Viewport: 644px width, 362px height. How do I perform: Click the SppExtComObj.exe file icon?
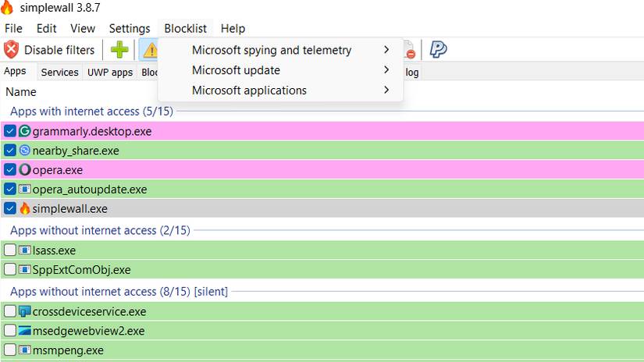tap(25, 270)
